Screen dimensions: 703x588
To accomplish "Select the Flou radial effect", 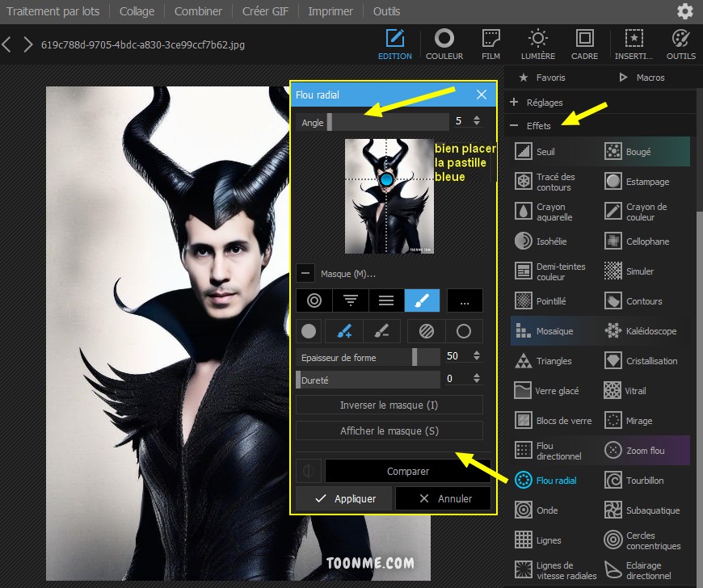I will coord(555,481).
